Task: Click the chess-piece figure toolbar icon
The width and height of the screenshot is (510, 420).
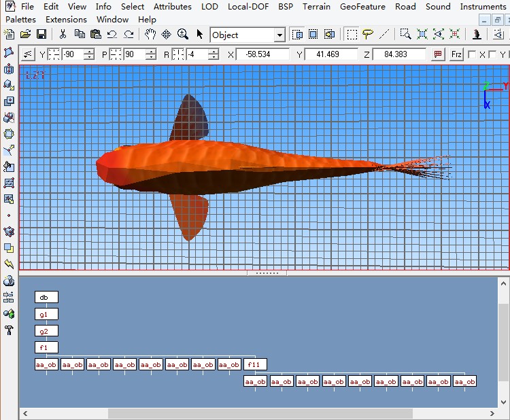Action: pos(477,34)
